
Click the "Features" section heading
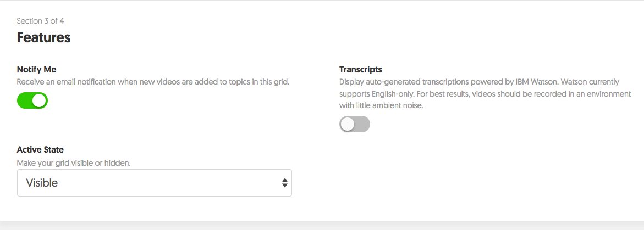(x=44, y=37)
